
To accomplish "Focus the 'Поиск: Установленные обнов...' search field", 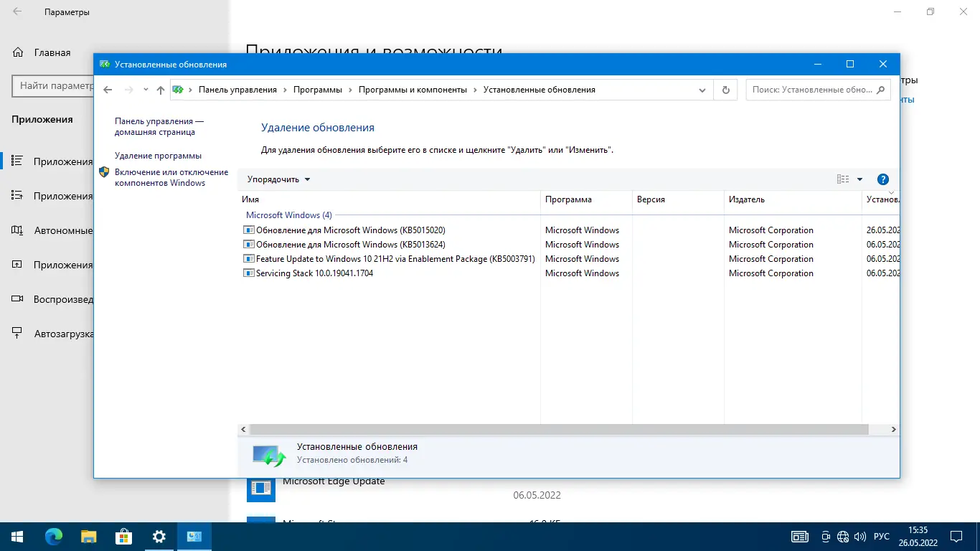I will [819, 90].
